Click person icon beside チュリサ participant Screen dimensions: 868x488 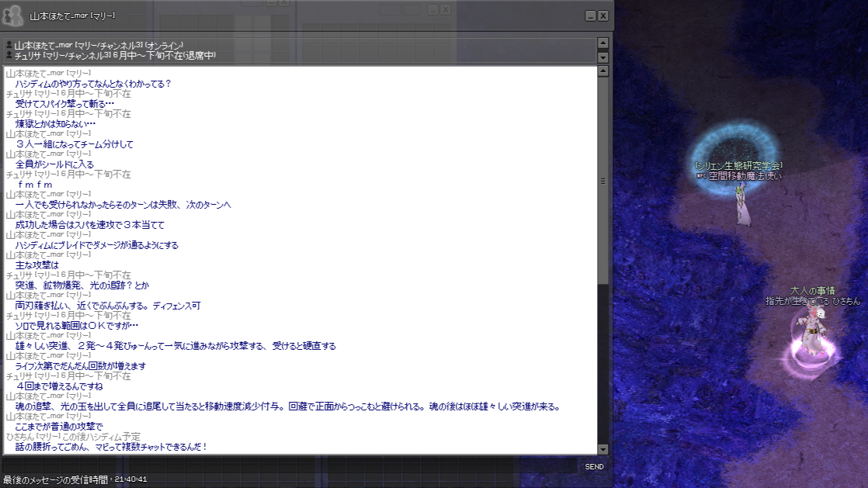point(9,55)
